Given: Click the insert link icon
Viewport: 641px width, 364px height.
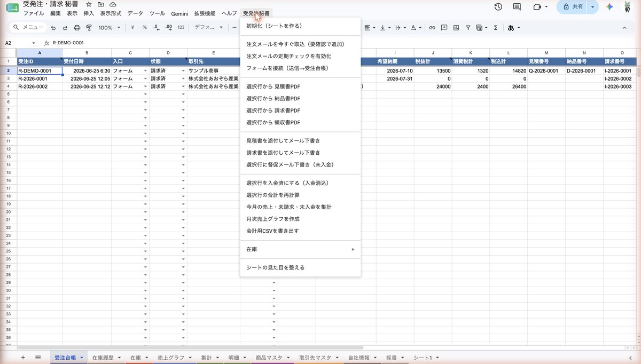Looking at the screenshot, I should pos(432,27).
